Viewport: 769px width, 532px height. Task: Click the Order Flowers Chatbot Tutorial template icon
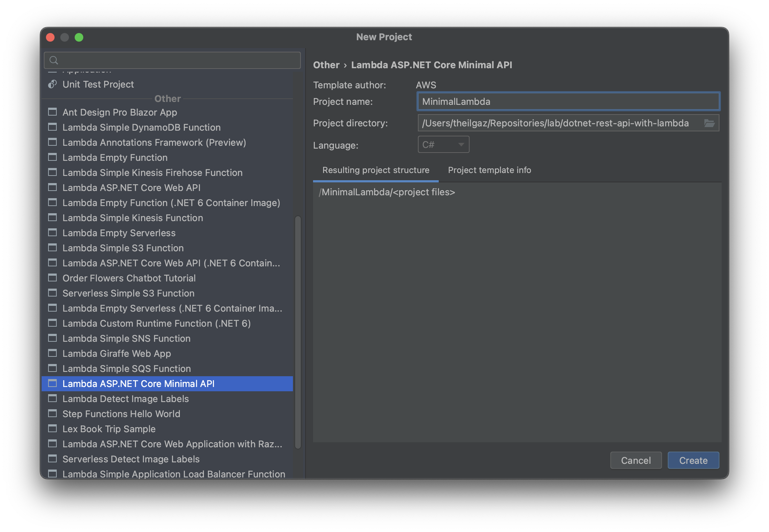(x=52, y=278)
